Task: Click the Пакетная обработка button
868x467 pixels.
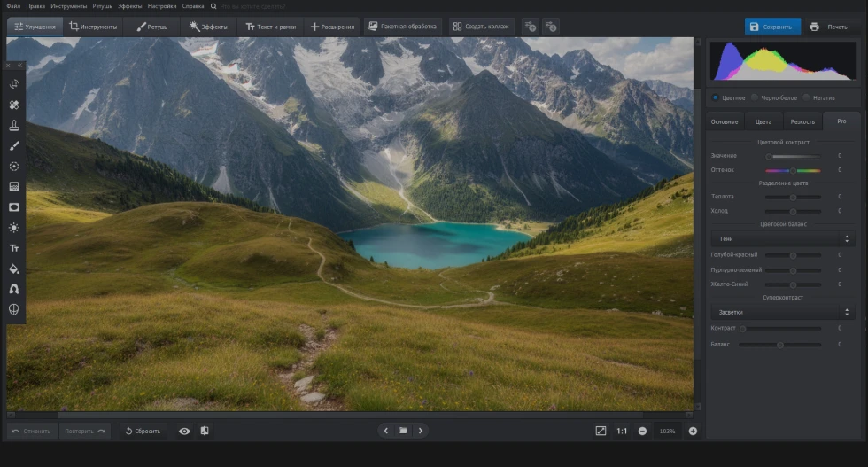Action: tap(402, 26)
